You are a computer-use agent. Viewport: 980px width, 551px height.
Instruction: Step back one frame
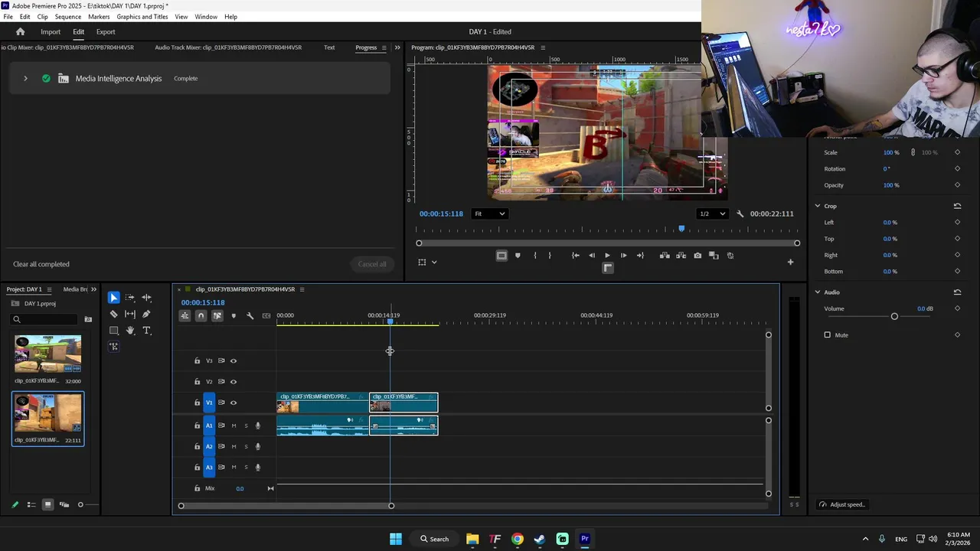click(591, 256)
